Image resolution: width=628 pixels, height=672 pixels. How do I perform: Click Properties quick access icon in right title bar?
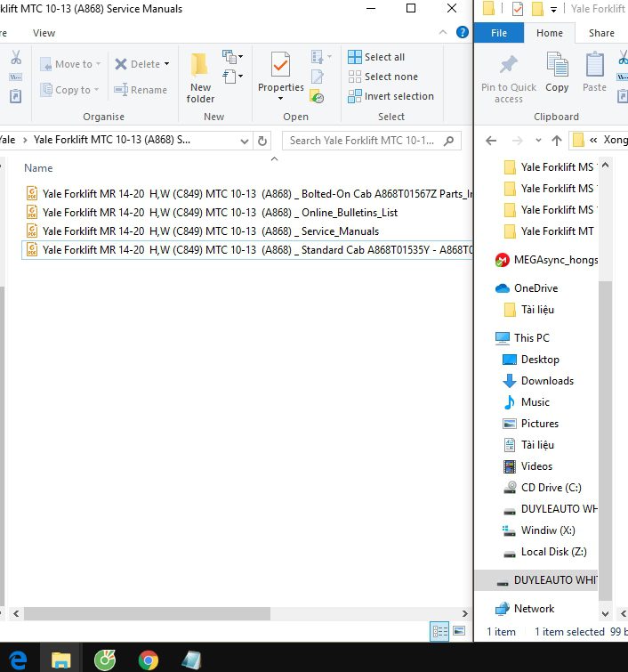point(518,9)
